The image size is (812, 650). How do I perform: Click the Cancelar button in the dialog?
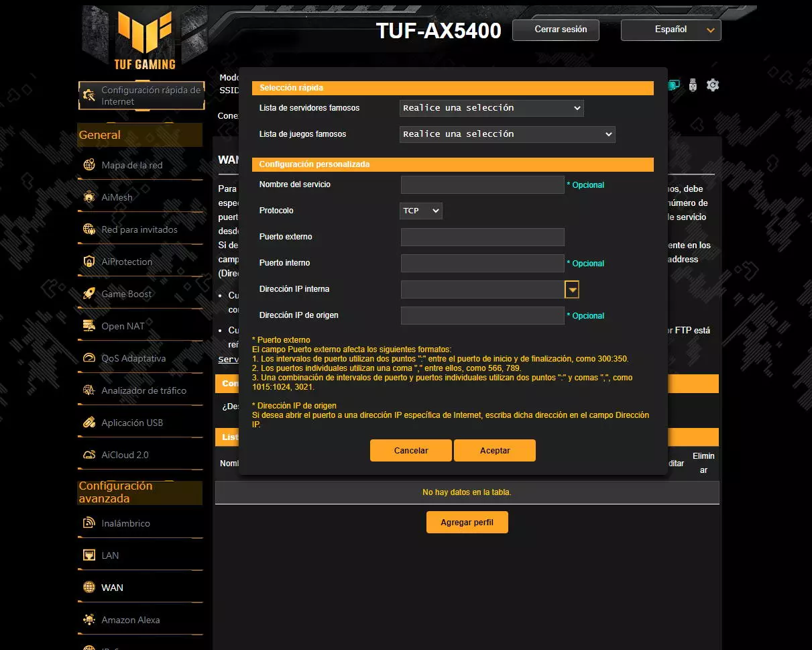(x=410, y=451)
